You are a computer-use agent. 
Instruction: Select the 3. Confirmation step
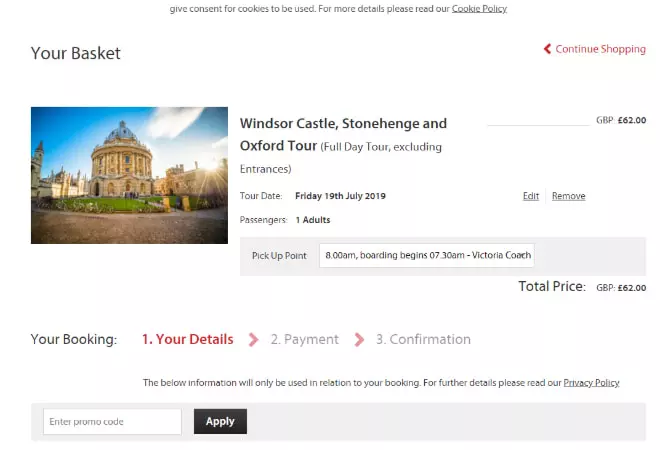[423, 339]
